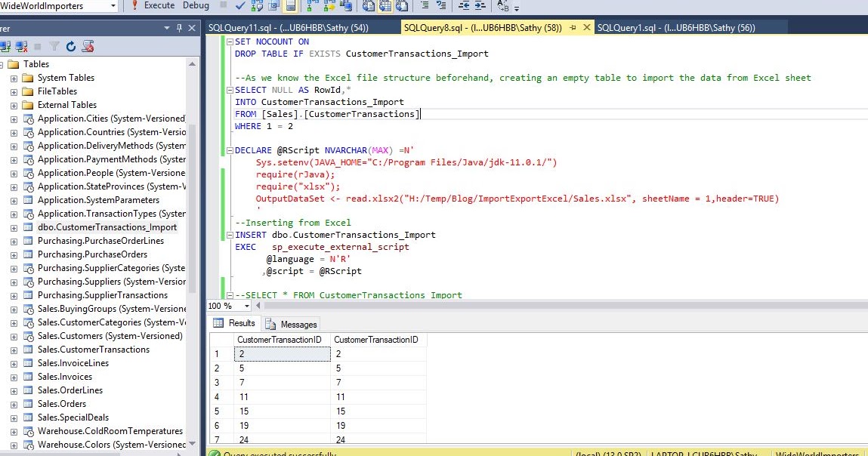Switch to the SQLQuery1.sql tab
This screenshot has height=456, width=868.
tap(676, 28)
